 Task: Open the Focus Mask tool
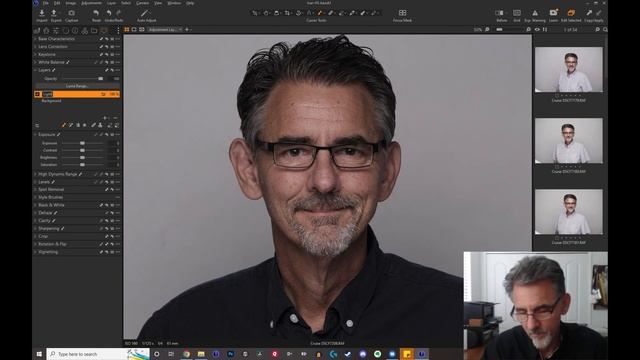pyautogui.click(x=402, y=13)
